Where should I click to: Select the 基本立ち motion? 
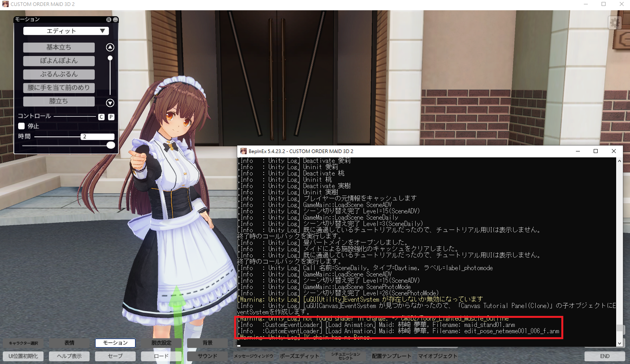point(59,47)
